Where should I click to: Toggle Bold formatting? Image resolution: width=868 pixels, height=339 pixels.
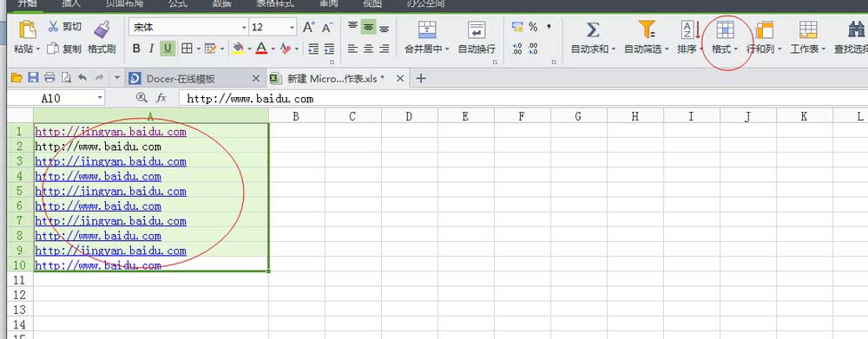pyautogui.click(x=136, y=49)
